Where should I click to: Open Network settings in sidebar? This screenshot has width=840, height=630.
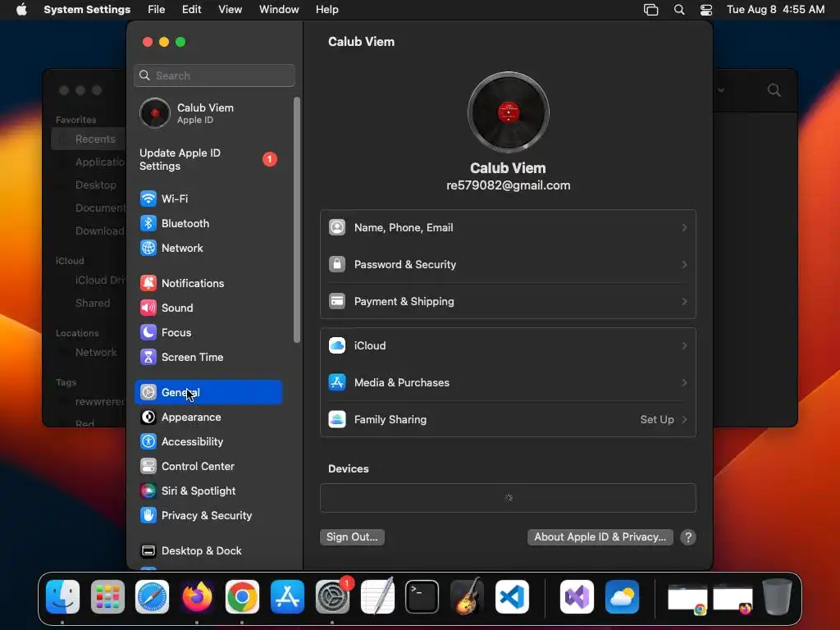208,248
